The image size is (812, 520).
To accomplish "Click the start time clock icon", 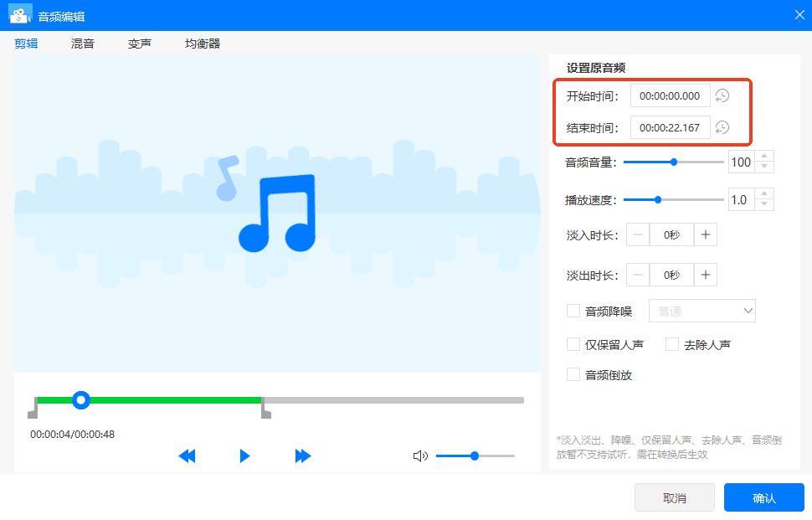I will [722, 95].
